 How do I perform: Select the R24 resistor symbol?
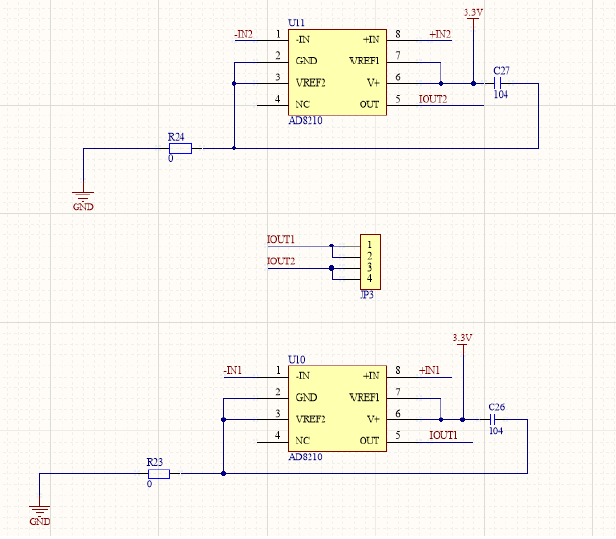click(x=180, y=148)
